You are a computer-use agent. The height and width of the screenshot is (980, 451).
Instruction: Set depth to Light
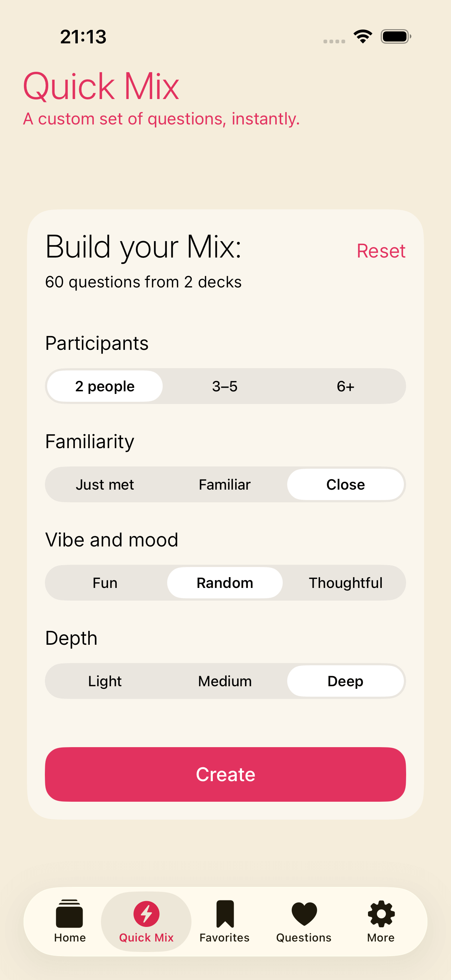tap(105, 681)
